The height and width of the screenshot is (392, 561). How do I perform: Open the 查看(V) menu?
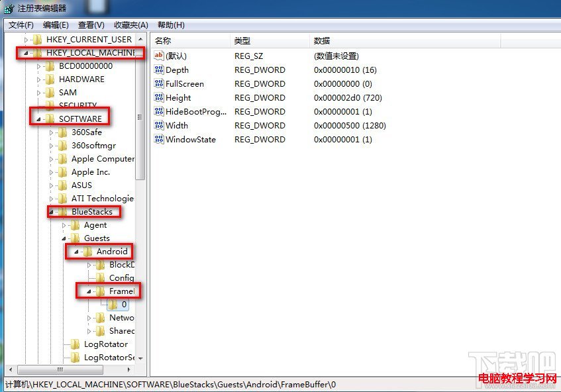pos(91,25)
